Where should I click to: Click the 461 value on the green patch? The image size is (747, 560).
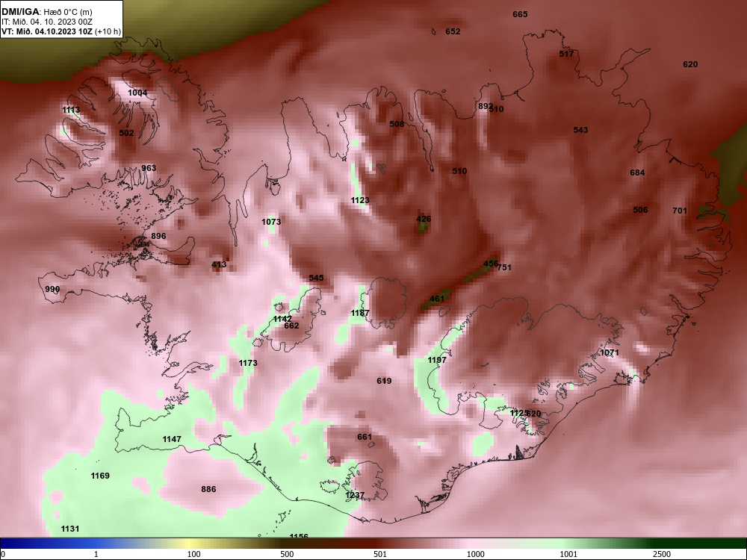point(437,299)
